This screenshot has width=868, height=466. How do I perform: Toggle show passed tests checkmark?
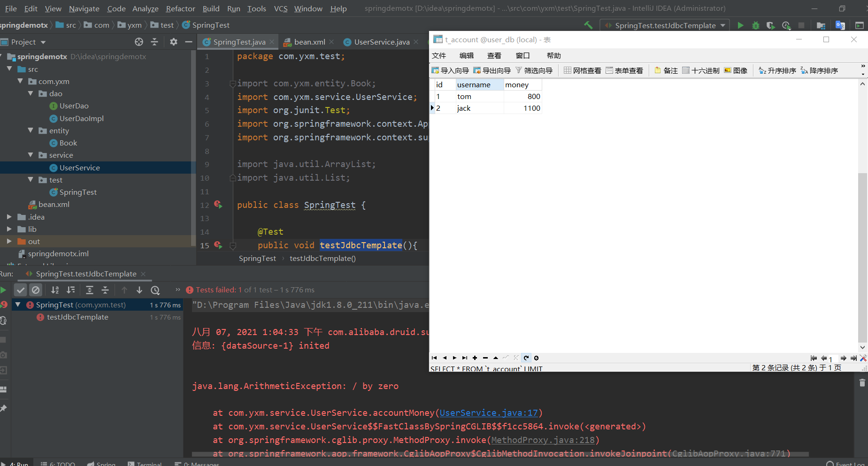pyautogui.click(x=21, y=290)
